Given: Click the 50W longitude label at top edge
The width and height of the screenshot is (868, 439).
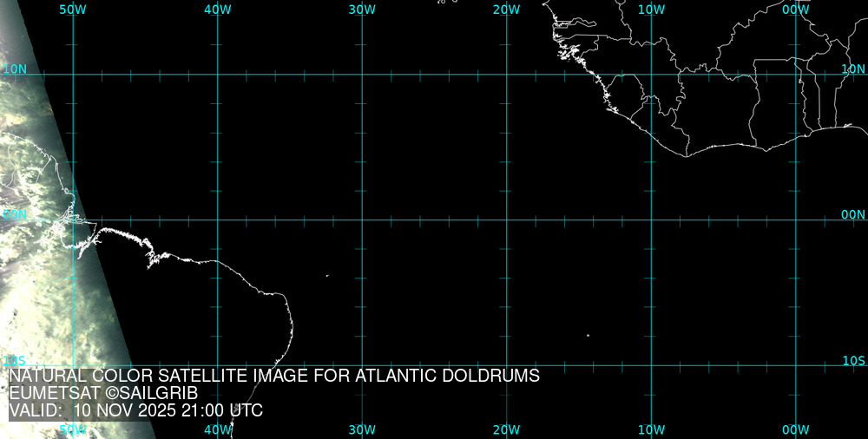Looking at the screenshot, I should click(x=73, y=10).
